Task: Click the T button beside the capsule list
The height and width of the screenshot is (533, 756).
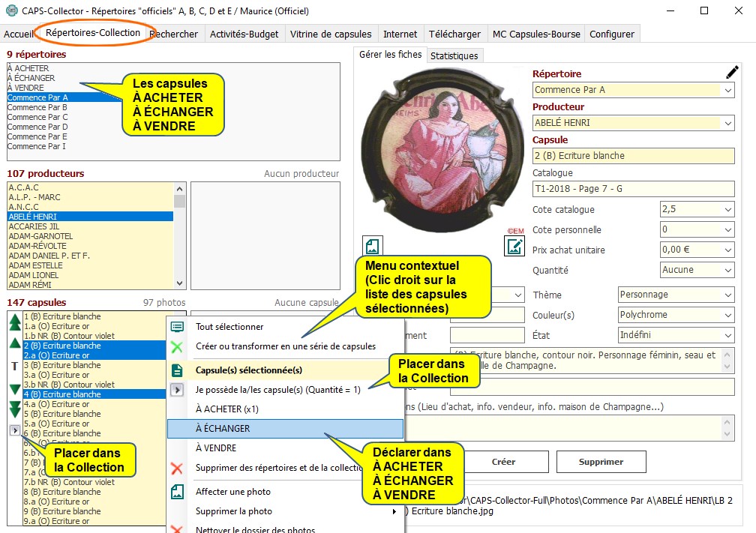Action: [x=14, y=367]
